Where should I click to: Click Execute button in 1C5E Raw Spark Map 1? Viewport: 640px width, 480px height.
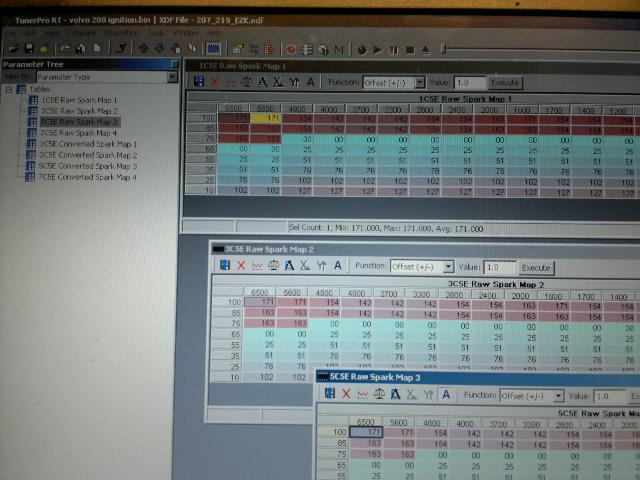pos(503,82)
